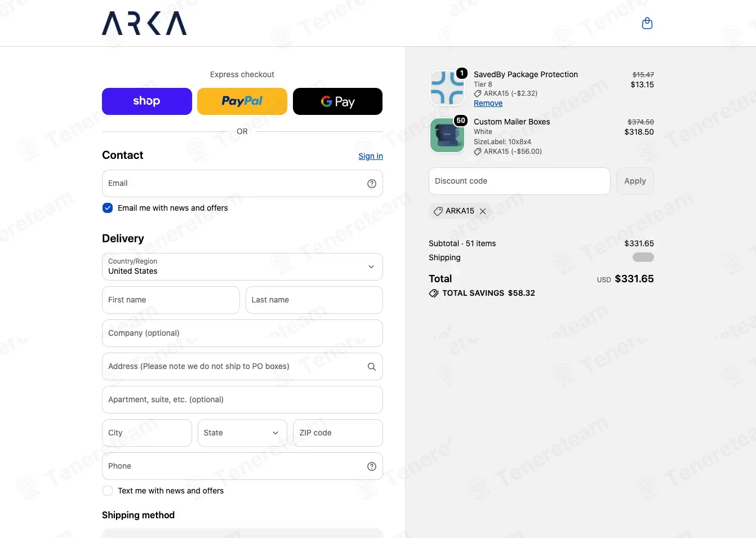Click the Total Savings tag icon
Viewport: 756px width, 538px height.
pyautogui.click(x=434, y=294)
